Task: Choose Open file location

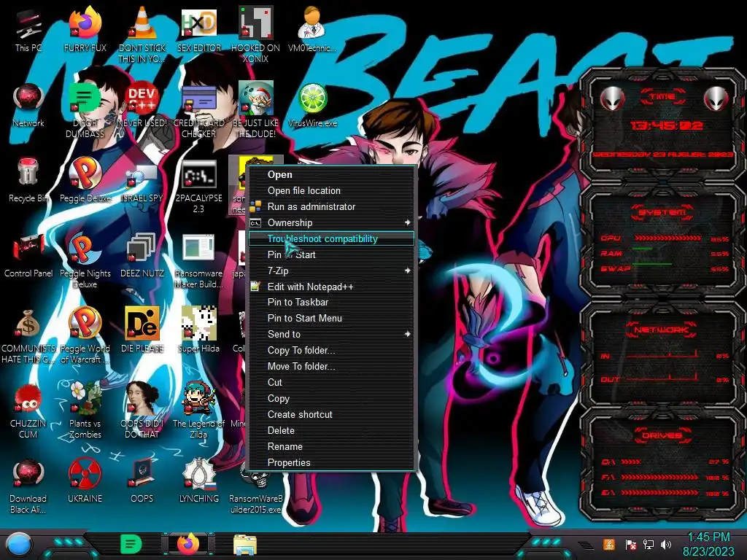Action: tap(332, 190)
